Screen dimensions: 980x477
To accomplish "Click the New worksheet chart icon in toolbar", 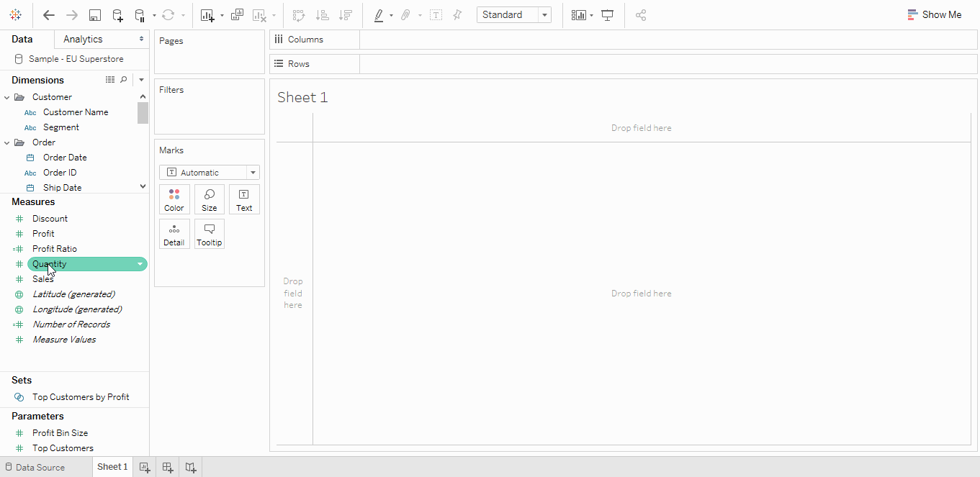I will coord(208,15).
